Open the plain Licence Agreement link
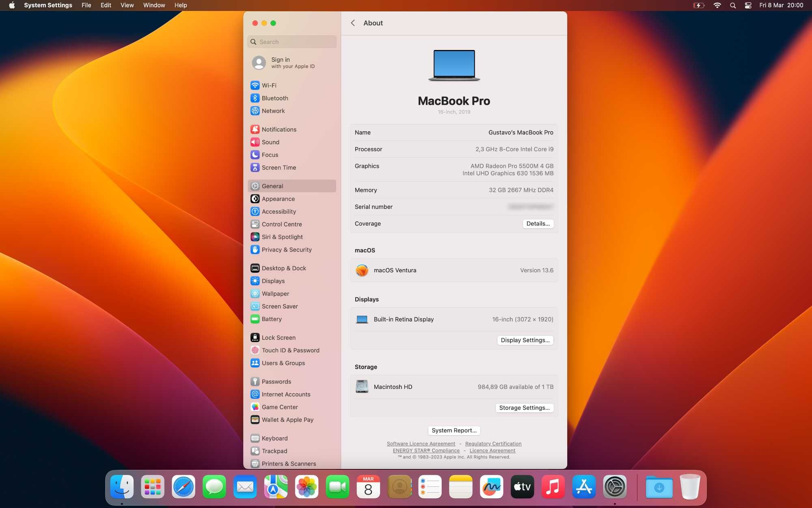The height and width of the screenshot is (508, 812). click(x=492, y=451)
